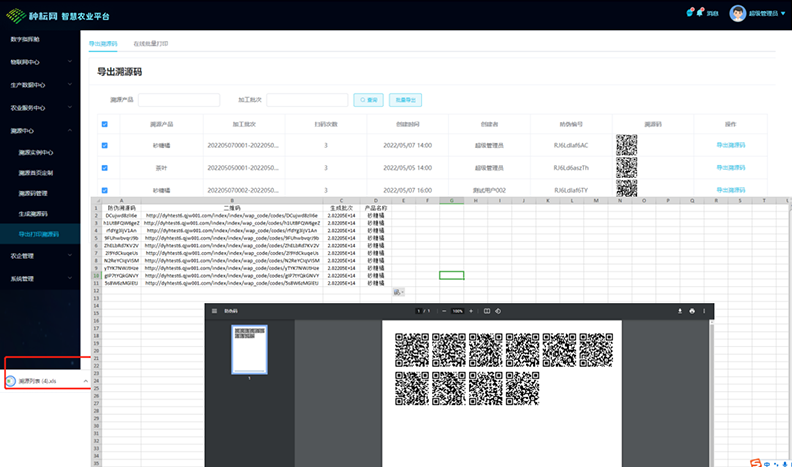Click the 批量导出 batch export button

point(405,100)
